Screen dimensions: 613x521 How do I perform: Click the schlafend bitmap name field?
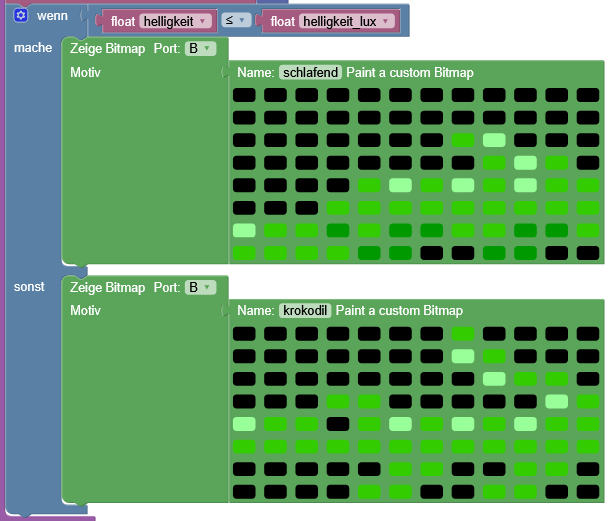point(310,72)
